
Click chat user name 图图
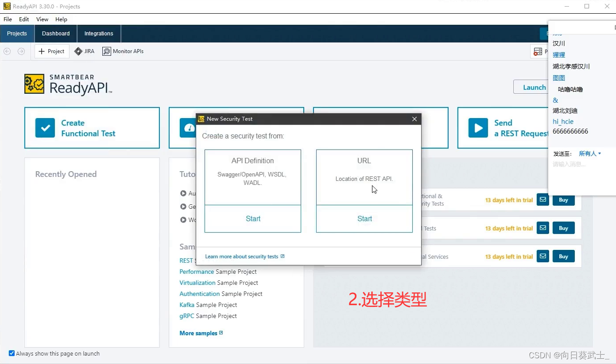pos(559,78)
